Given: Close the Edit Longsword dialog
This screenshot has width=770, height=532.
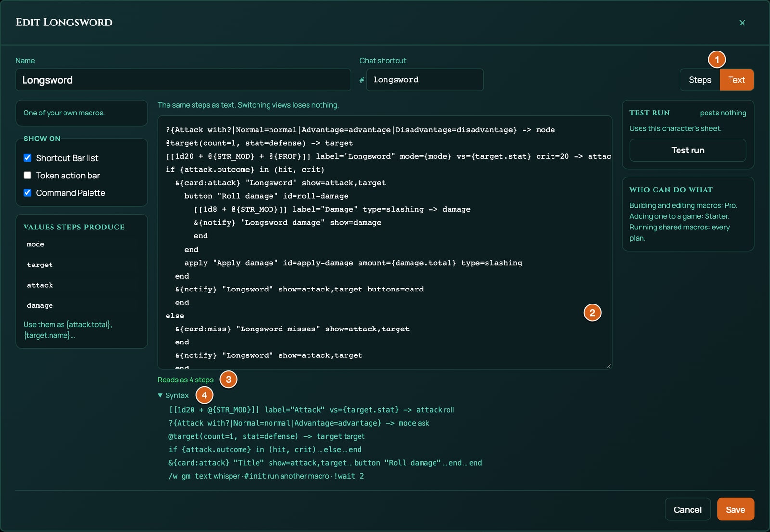Looking at the screenshot, I should click(x=742, y=23).
